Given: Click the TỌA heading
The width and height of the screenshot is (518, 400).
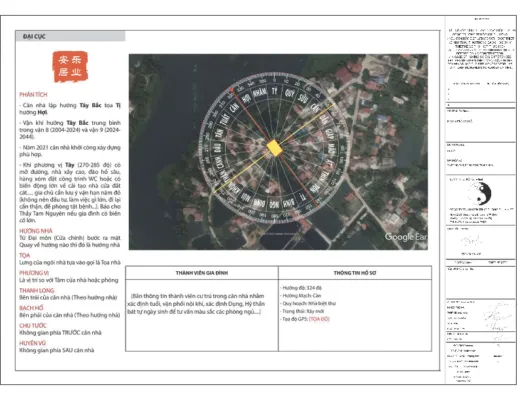Looking at the screenshot, I should (24, 255).
